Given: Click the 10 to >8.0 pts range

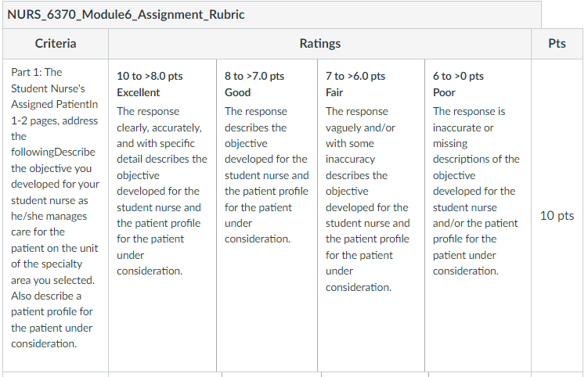Looking at the screenshot, I should (150, 76).
